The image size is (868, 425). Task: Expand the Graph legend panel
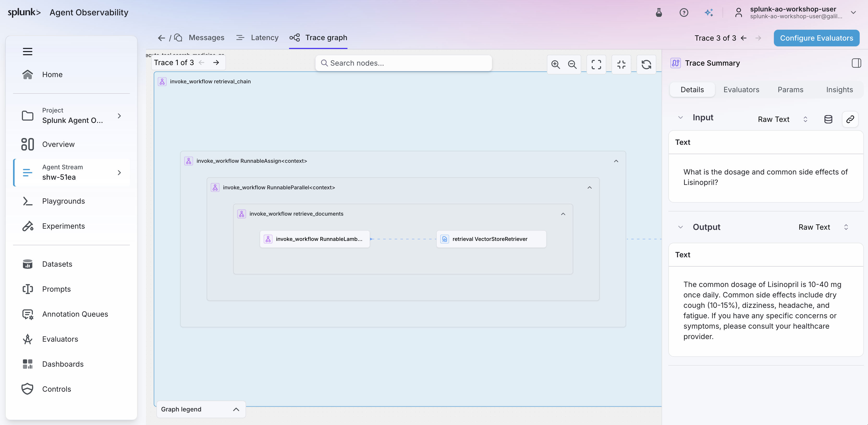(x=201, y=409)
